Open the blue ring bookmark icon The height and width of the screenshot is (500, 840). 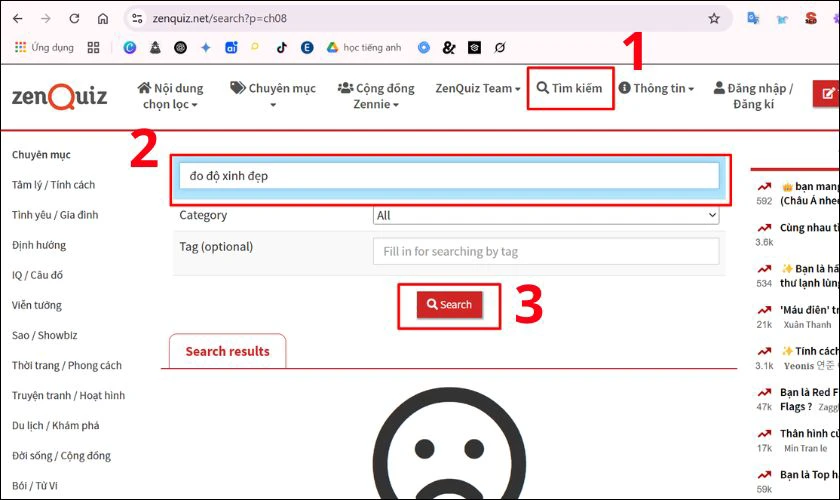click(424, 48)
